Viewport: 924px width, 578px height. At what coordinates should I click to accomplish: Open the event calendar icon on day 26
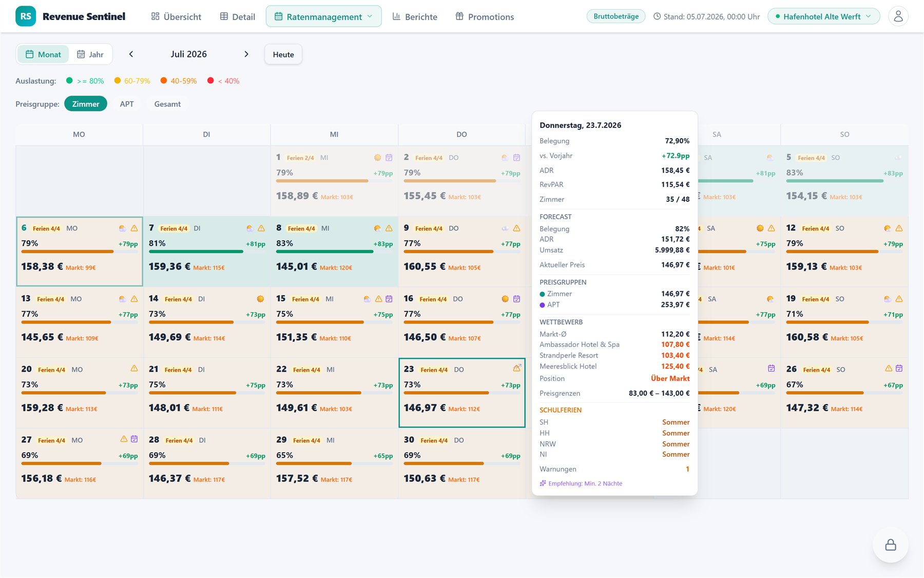(899, 368)
